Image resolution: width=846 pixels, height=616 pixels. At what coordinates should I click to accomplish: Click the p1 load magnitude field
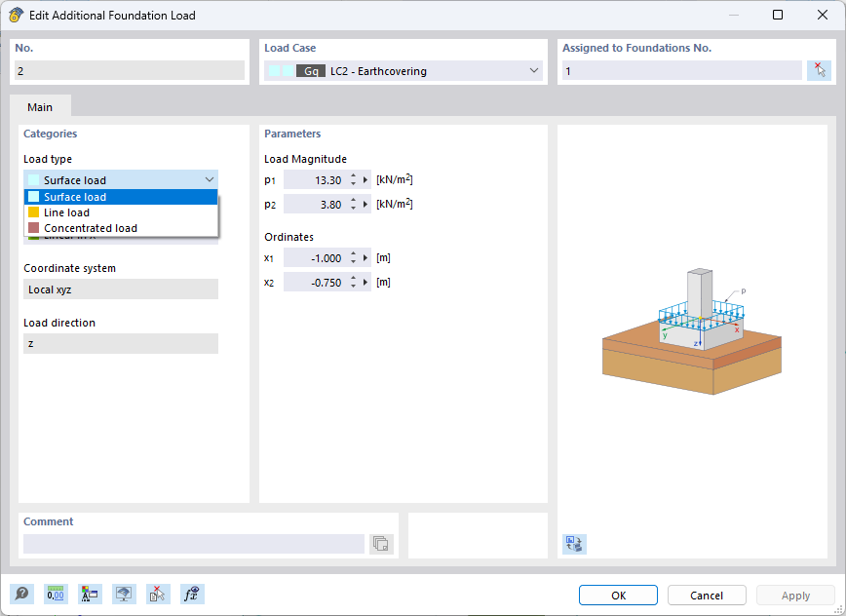[x=316, y=180]
